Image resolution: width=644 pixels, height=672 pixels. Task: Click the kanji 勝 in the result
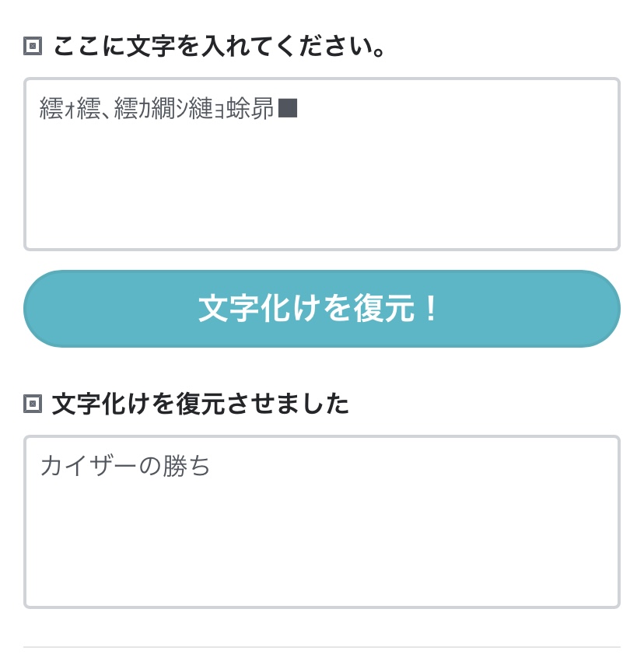[174, 466]
